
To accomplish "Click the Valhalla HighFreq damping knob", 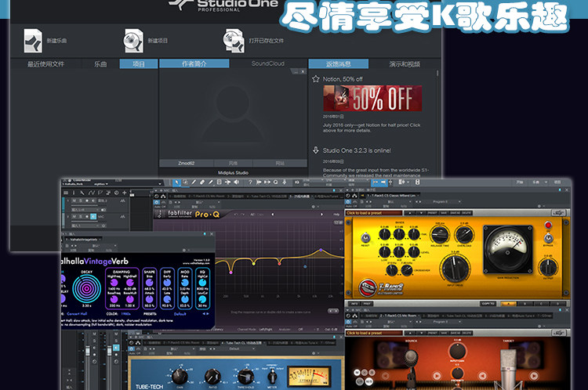I will pyautogui.click(x=114, y=283).
